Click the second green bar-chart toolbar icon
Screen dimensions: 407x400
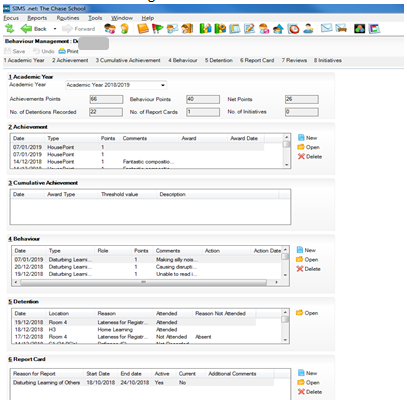(x=220, y=29)
